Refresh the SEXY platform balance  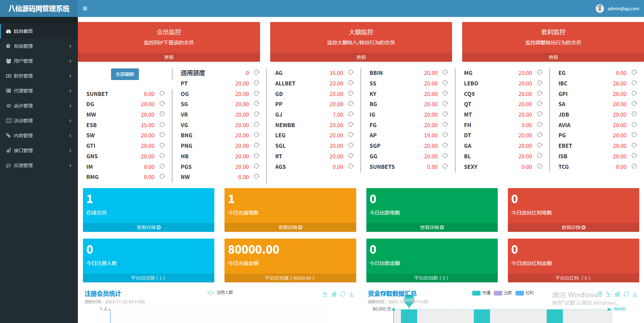coord(540,166)
